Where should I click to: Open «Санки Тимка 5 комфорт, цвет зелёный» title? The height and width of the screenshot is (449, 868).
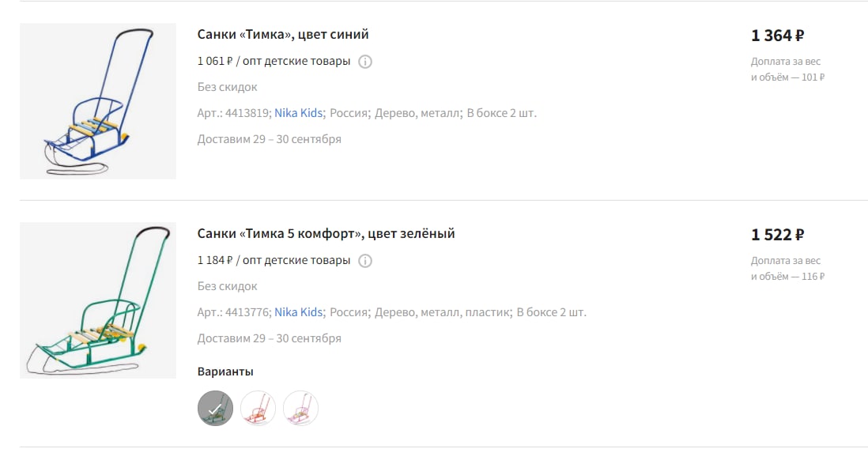click(x=326, y=234)
